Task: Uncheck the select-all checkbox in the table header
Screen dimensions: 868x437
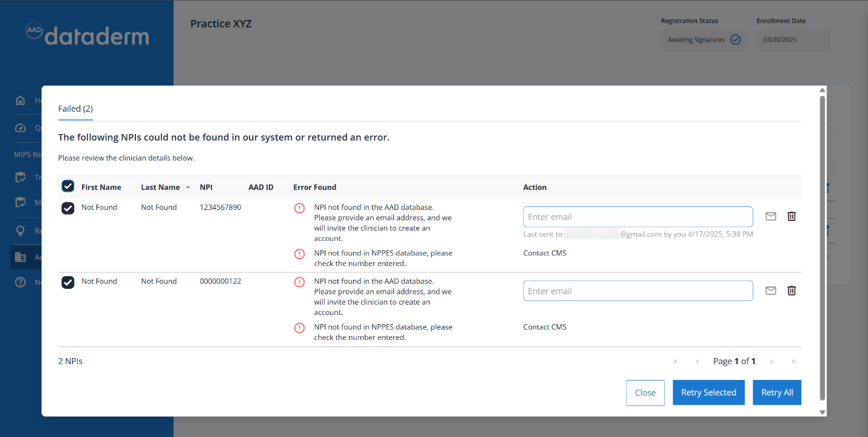Action: [67, 186]
